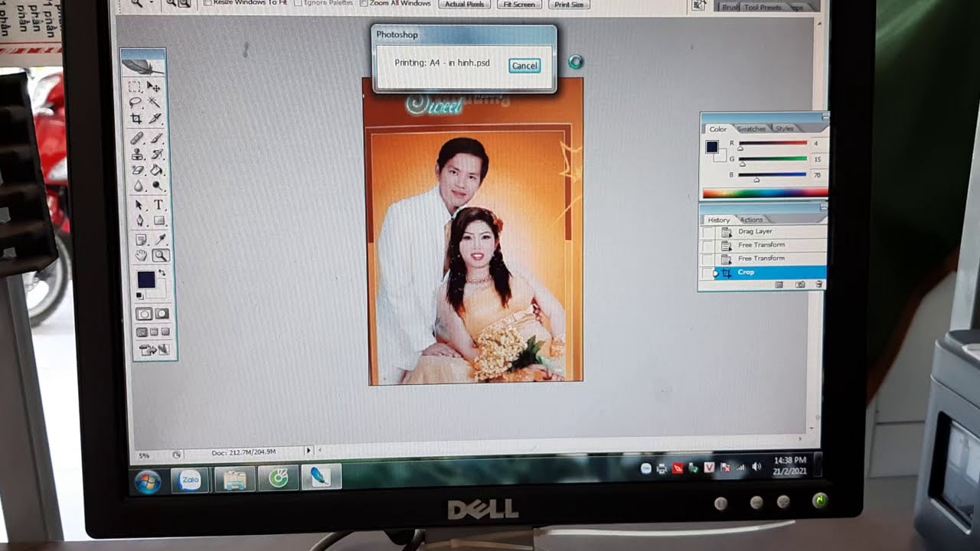Click the Print Size button
Screen dimensions: 980x551
569,4
